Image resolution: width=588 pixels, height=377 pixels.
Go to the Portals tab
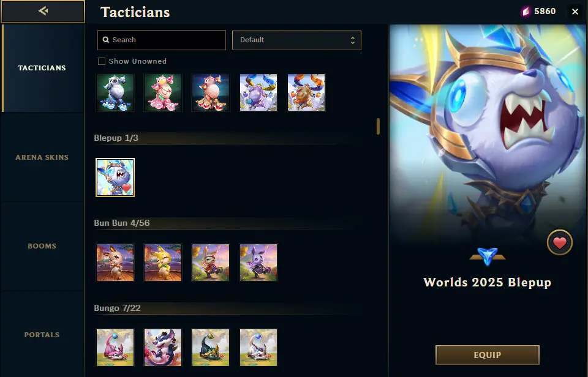(42, 335)
